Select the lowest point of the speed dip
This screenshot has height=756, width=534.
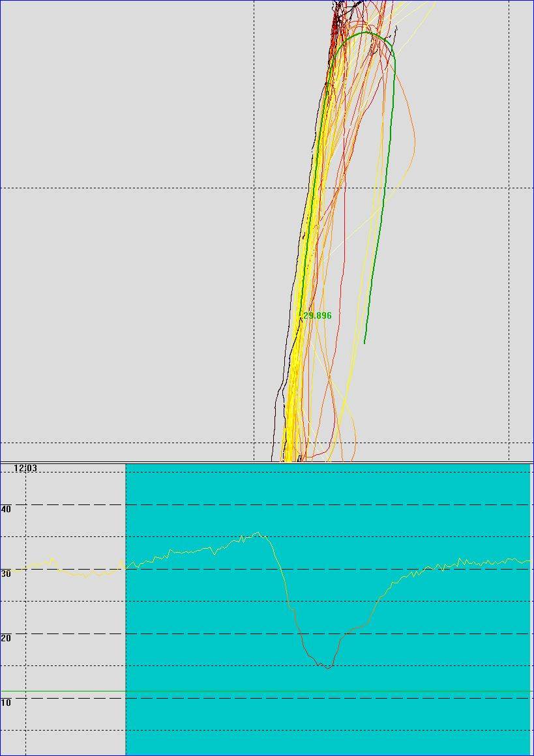[329, 667]
